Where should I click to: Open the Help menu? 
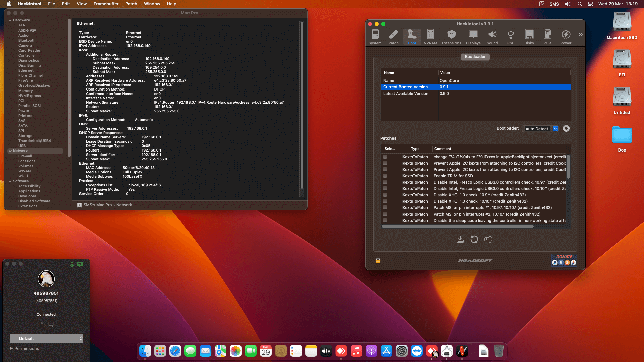172,4
